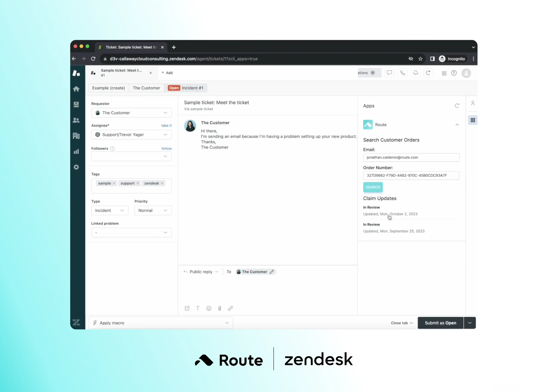Click Submit as Open button

(440, 323)
